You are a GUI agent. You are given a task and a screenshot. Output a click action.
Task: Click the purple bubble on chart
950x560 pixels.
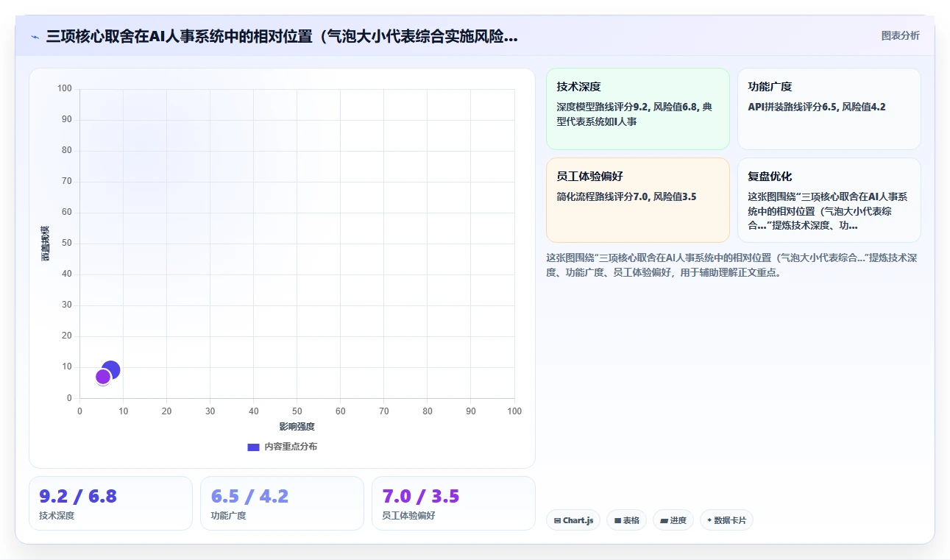coord(103,377)
